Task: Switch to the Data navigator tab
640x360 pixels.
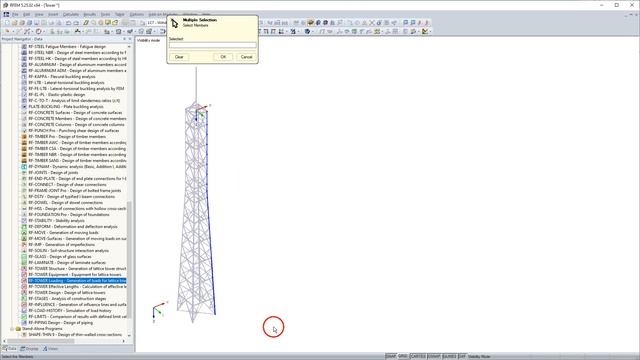Action: pos(9,349)
